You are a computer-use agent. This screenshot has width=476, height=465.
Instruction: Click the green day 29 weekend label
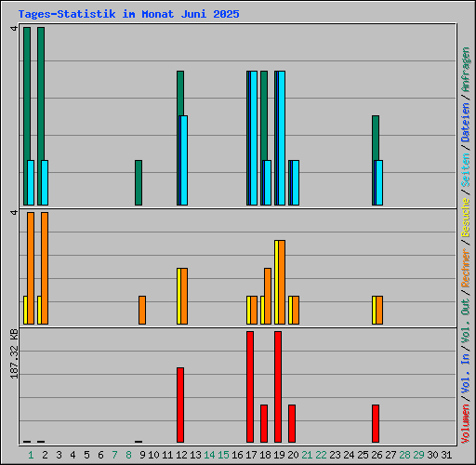(418, 455)
